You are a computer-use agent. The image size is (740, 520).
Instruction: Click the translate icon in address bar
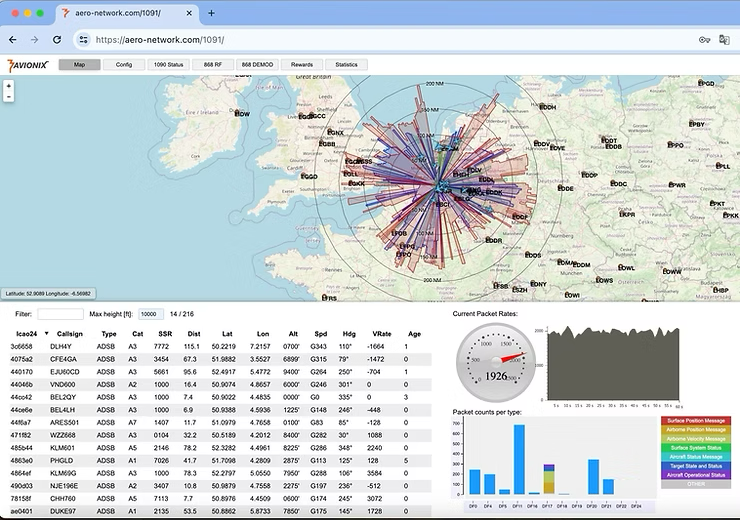[x=724, y=39]
